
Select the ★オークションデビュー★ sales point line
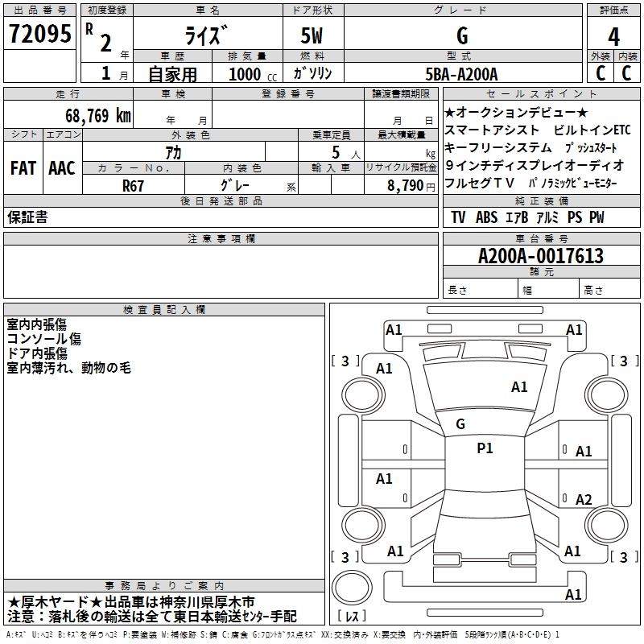coord(516,112)
